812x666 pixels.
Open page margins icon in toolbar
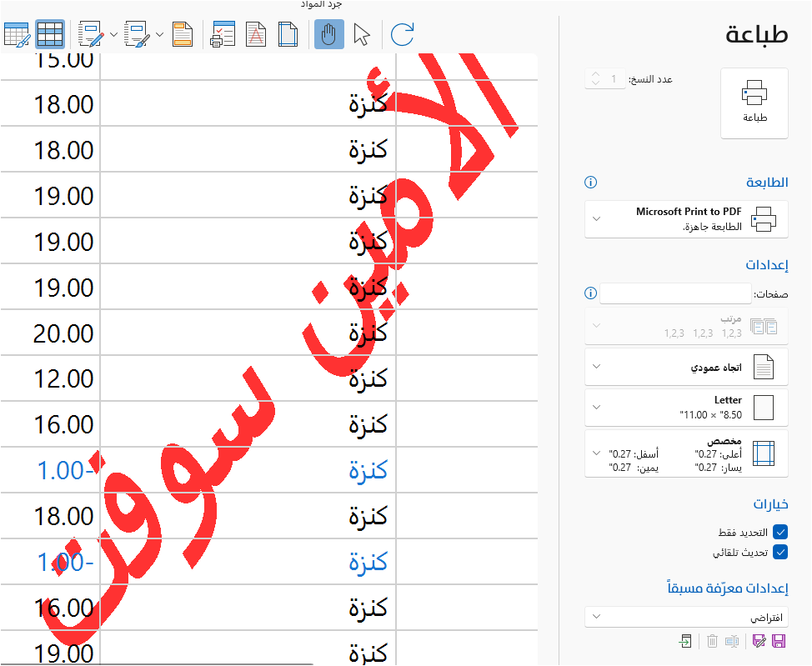coord(288,34)
